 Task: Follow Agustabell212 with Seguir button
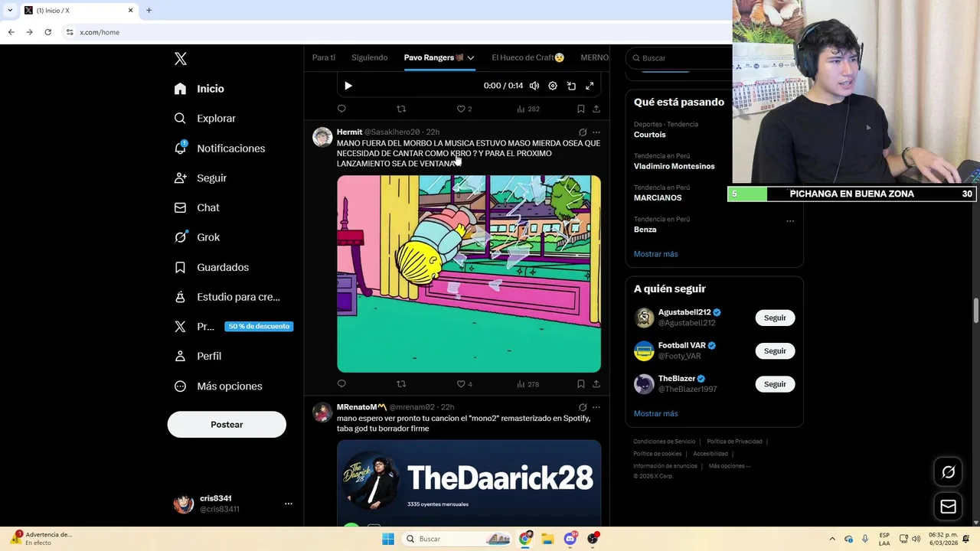[x=775, y=318]
